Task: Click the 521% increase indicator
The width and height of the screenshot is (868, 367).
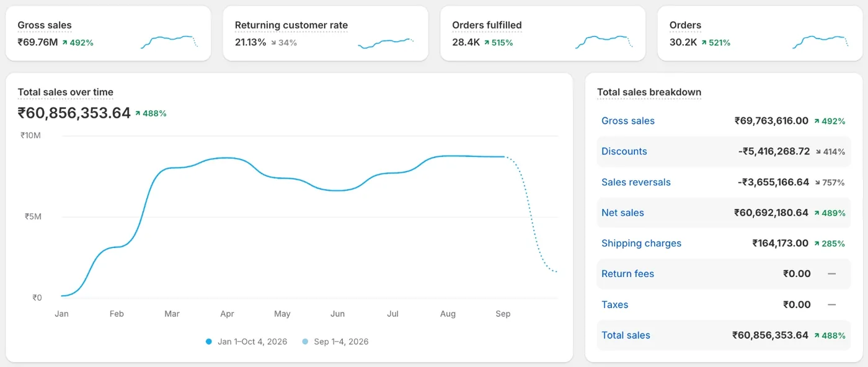Action: coord(715,43)
